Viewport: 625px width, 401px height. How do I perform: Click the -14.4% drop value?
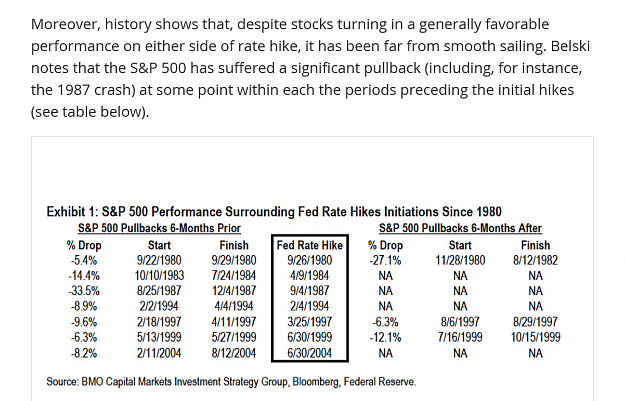pyautogui.click(x=84, y=275)
